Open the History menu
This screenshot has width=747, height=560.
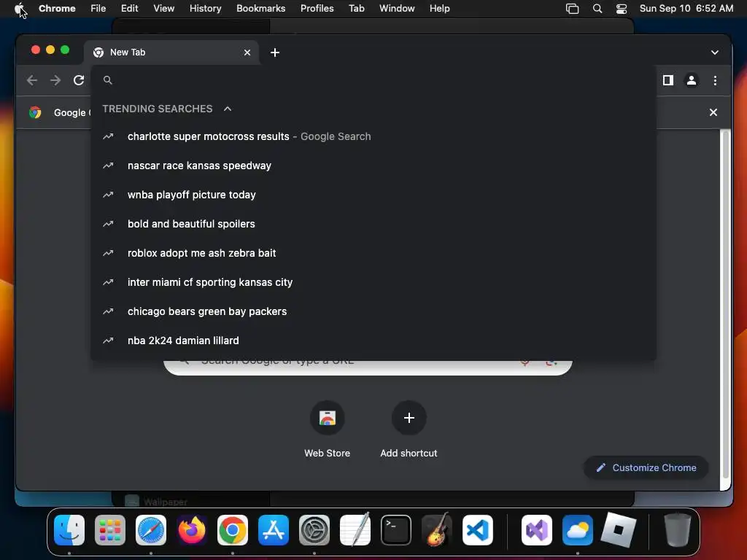[x=205, y=9]
